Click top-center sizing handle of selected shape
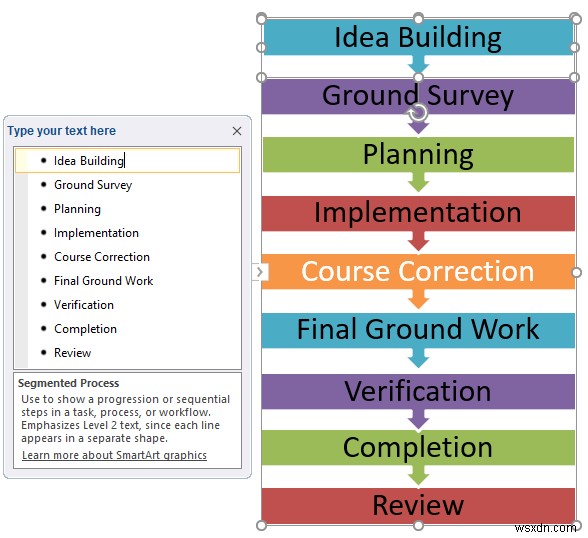Image resolution: width=588 pixels, height=538 pixels. [418, 18]
